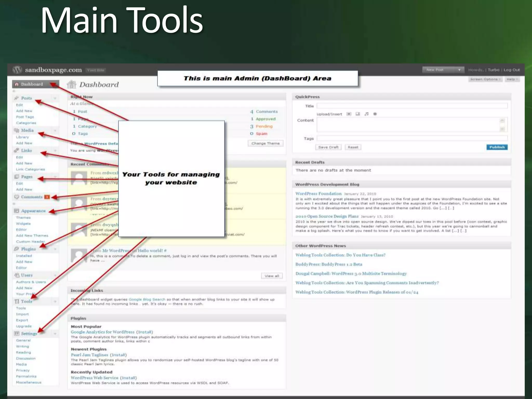Expand the Screen Options panel

[485, 79]
